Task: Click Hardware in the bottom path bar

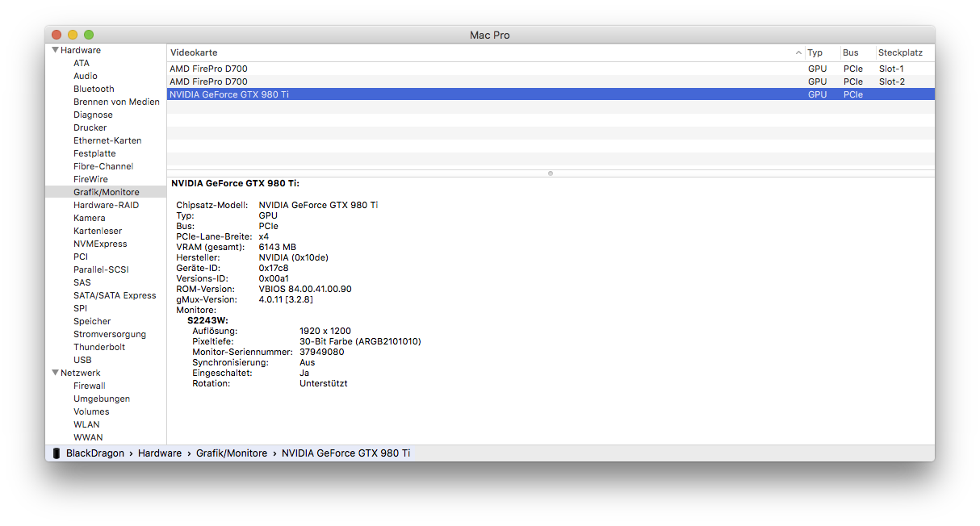Action: click(160, 453)
